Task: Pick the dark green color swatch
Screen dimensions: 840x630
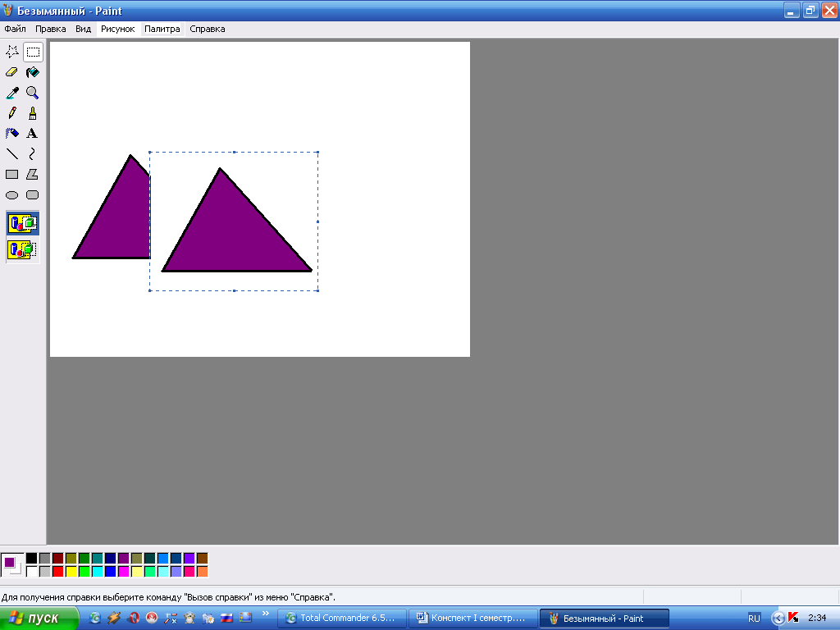Action: (x=84, y=559)
